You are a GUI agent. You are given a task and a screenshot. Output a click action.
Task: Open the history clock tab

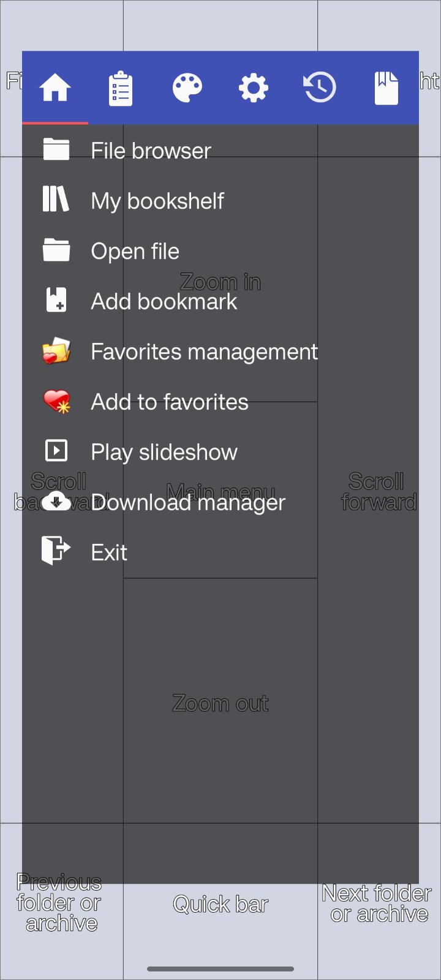point(320,88)
